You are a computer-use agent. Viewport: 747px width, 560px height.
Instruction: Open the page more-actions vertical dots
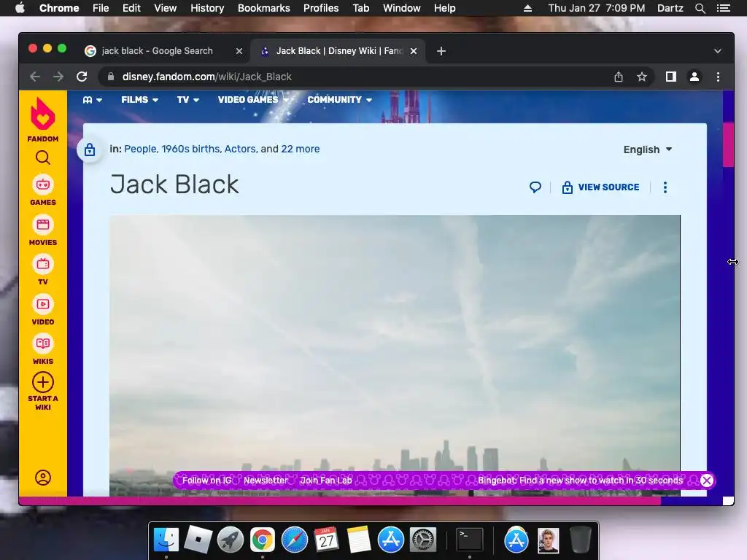(x=665, y=187)
